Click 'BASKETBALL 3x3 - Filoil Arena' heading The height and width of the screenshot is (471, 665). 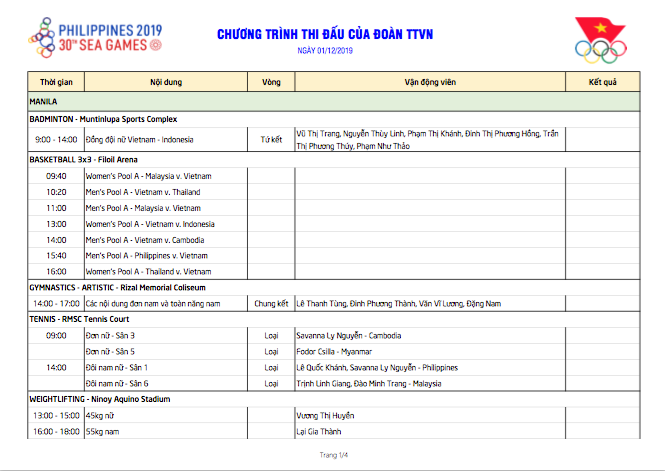click(x=83, y=160)
